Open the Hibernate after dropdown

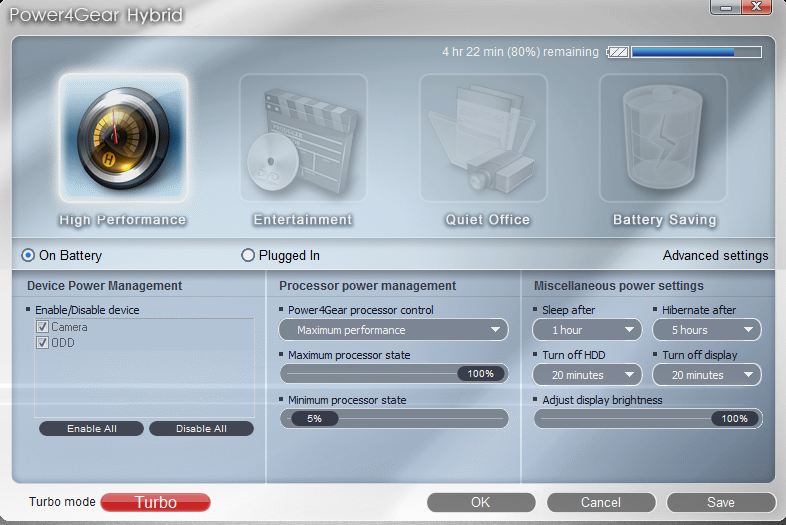tap(707, 330)
